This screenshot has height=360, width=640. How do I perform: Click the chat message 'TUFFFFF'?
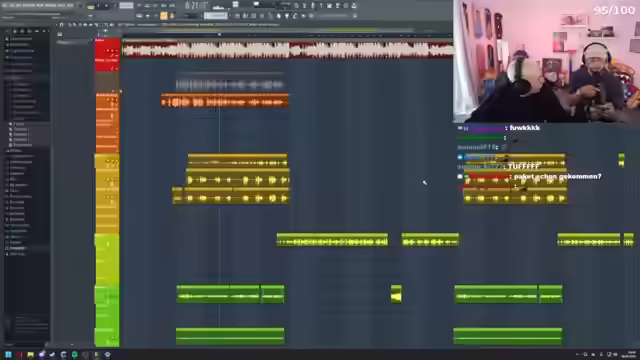[524, 167]
